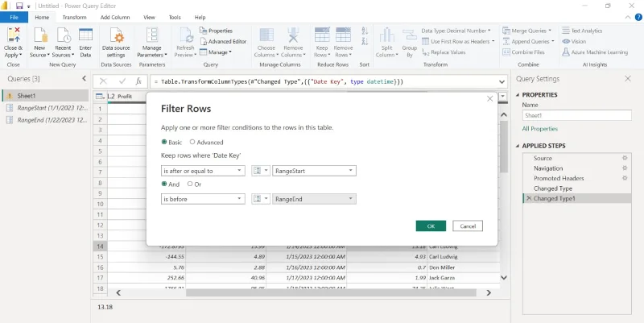Viewport: 644px width, 323px height.
Task: Click Cancel in Filter Rows dialog
Action: (468, 226)
